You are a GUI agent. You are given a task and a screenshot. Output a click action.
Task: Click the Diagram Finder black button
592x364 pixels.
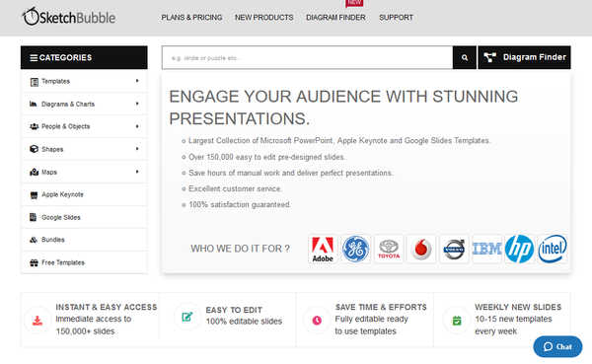pyautogui.click(x=525, y=57)
